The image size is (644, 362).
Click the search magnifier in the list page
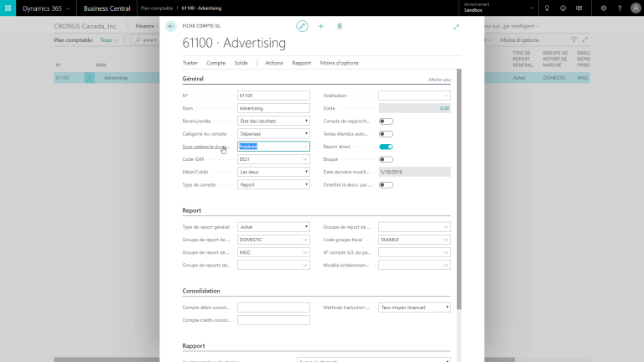coord(138,40)
